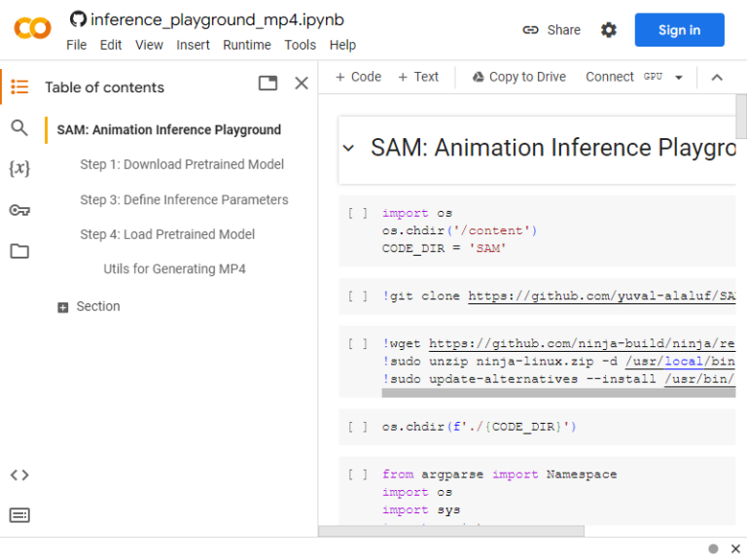Screen dimensions: 747x560
Task: Open the settings gear icon
Action: [x=608, y=30]
